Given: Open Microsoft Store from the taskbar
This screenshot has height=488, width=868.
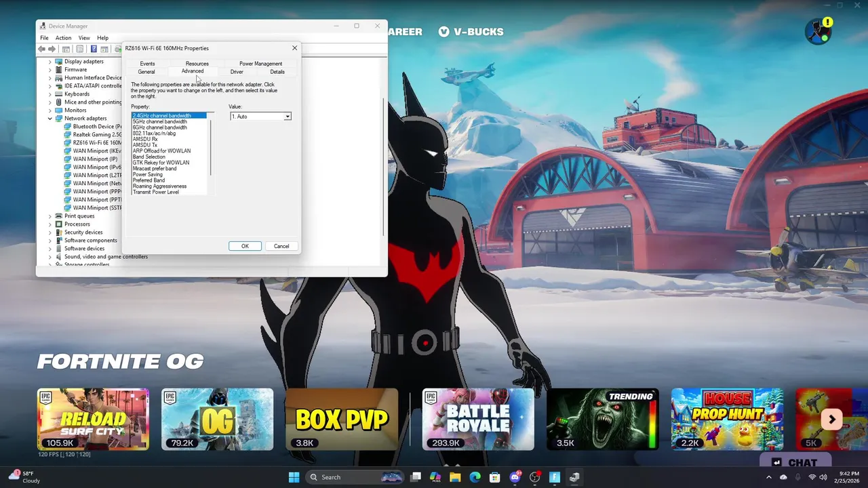Looking at the screenshot, I should tap(495, 477).
